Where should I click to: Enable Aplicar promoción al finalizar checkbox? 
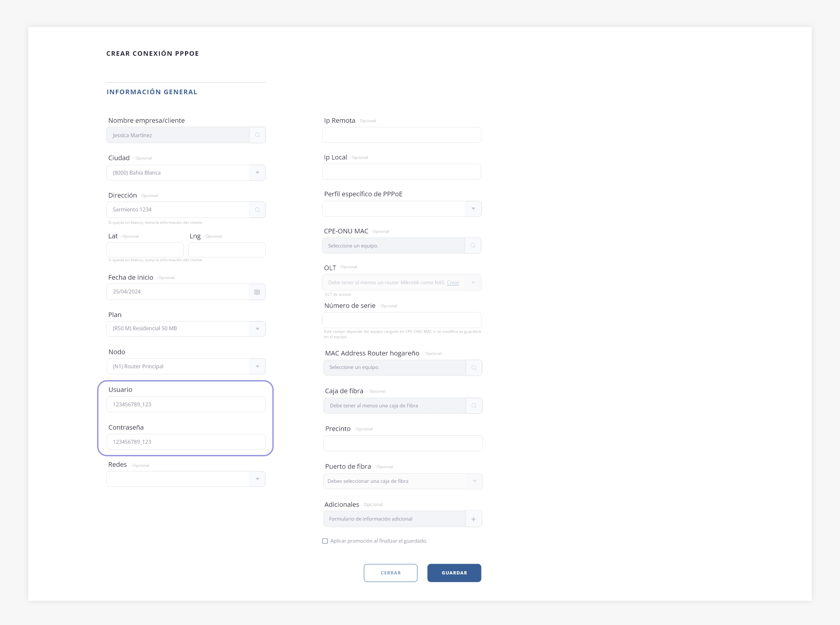click(x=325, y=541)
